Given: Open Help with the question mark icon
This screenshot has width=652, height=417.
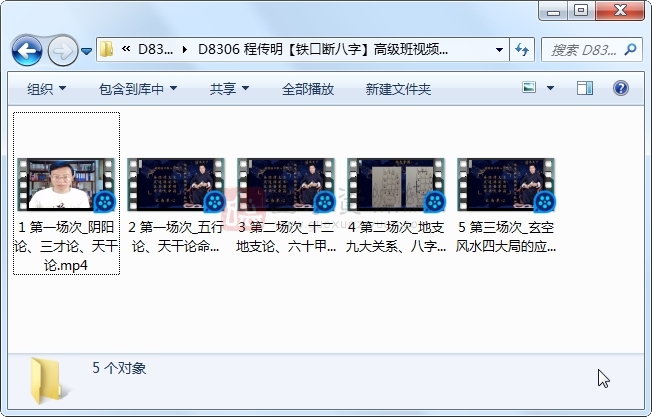Looking at the screenshot, I should point(620,88).
